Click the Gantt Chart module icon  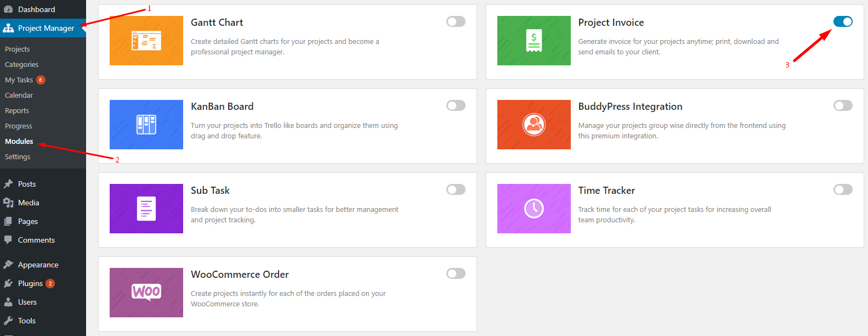(146, 41)
